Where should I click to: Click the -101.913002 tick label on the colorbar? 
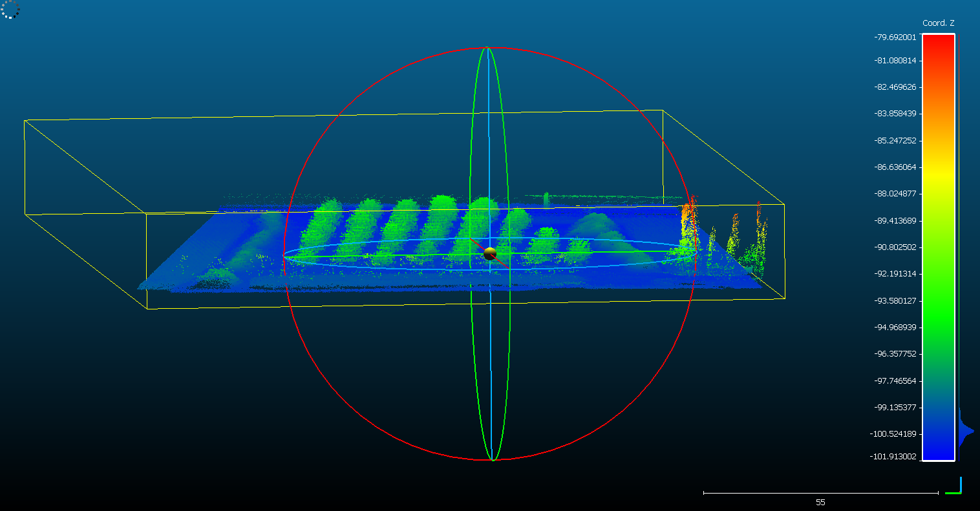(896, 456)
